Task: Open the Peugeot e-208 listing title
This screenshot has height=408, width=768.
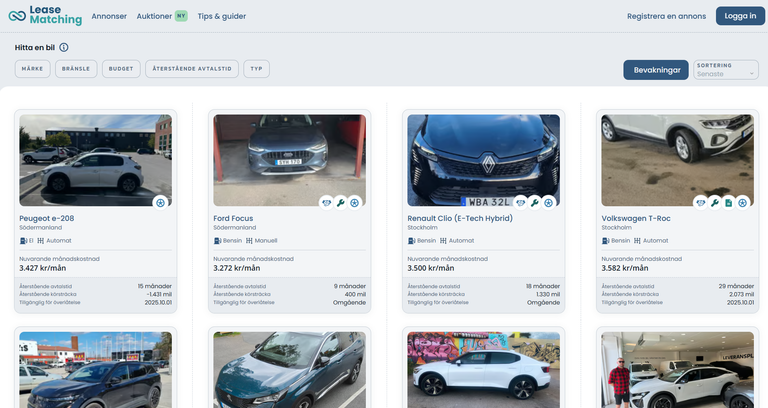Action: [47, 218]
